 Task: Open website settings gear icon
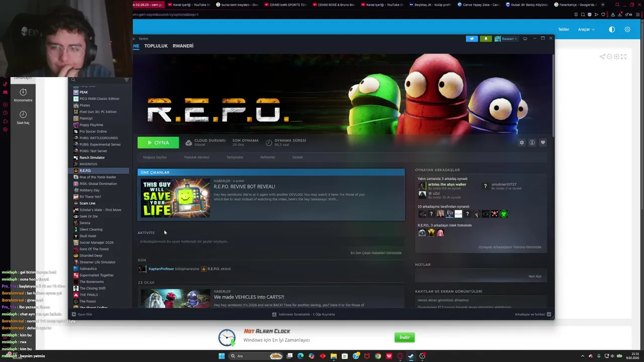pyautogui.click(x=627, y=30)
